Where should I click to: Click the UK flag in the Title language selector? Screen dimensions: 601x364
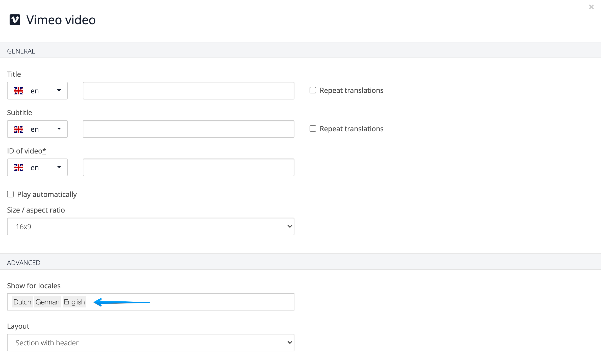click(18, 91)
